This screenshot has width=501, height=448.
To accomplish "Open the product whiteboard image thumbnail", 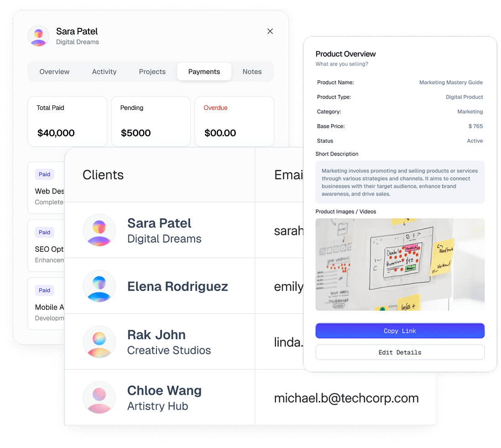I will tap(400, 265).
